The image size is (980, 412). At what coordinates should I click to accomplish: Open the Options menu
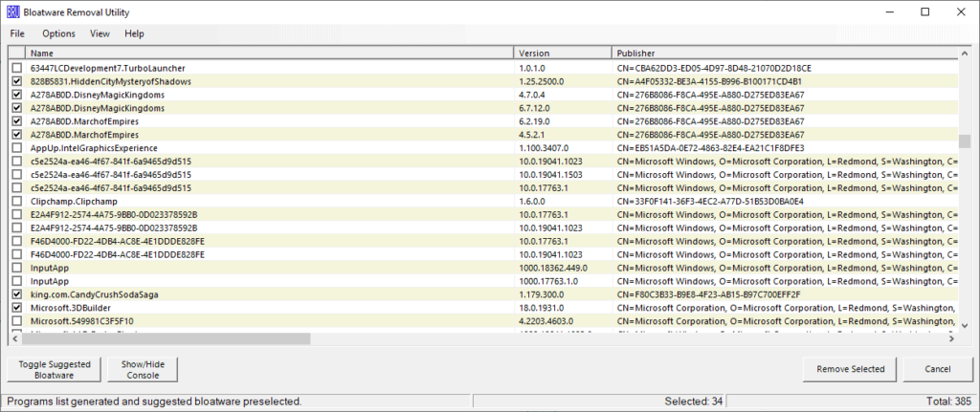58,33
